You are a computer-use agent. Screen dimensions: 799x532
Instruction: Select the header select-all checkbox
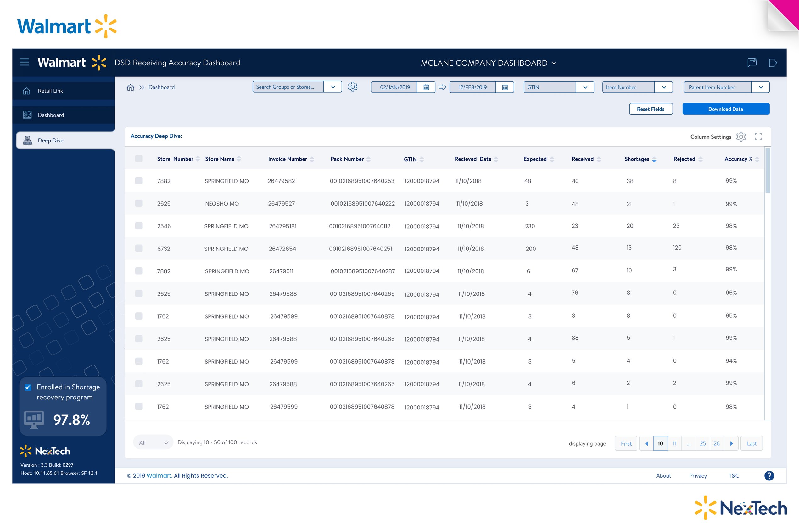pyautogui.click(x=139, y=158)
